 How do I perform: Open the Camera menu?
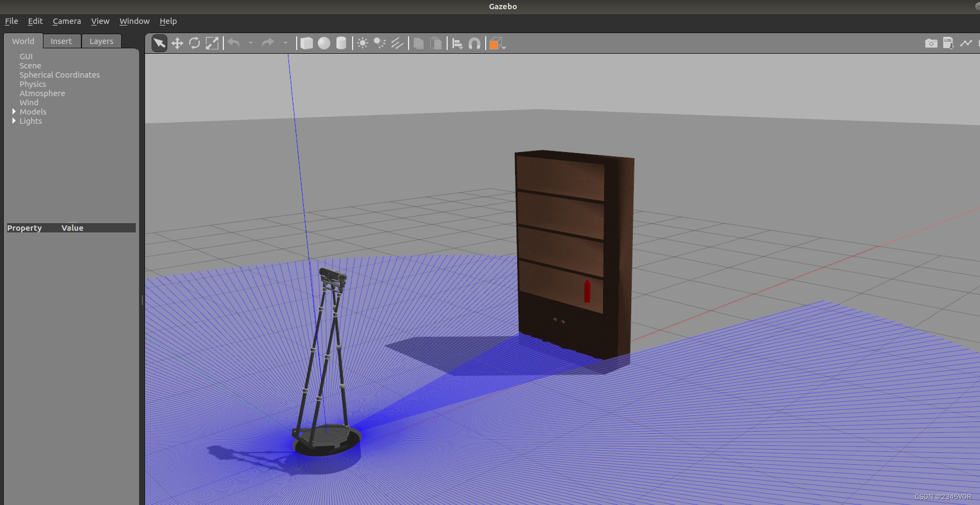click(67, 21)
